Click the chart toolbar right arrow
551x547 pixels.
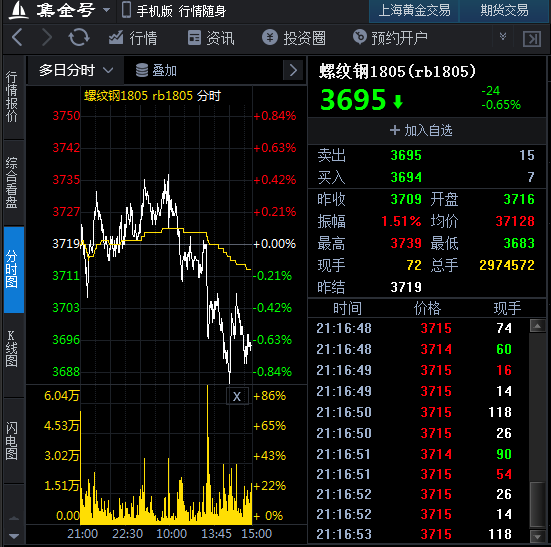(x=293, y=71)
